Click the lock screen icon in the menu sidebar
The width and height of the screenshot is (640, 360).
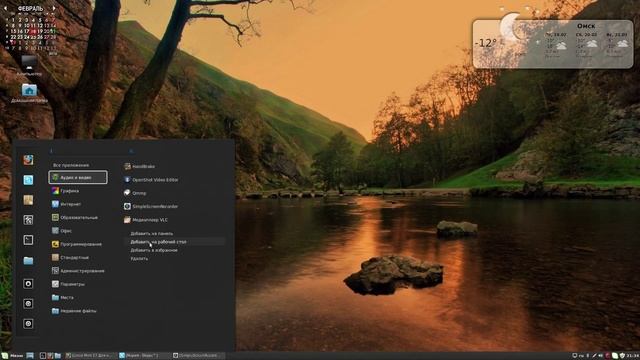click(x=28, y=284)
